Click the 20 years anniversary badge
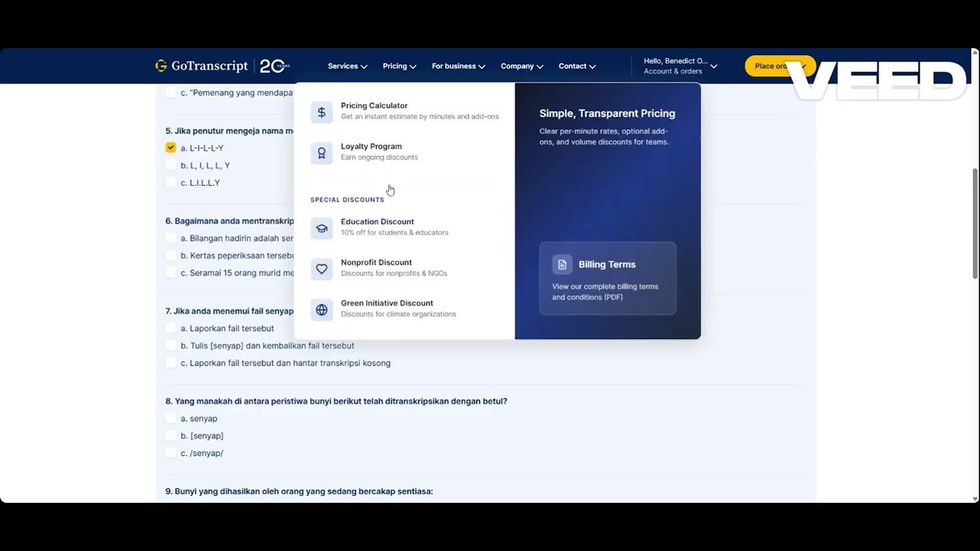Viewport: 980px width, 551px height. 275,66
